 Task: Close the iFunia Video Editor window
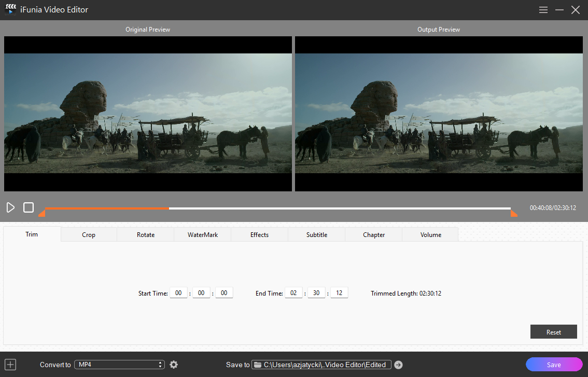(576, 10)
